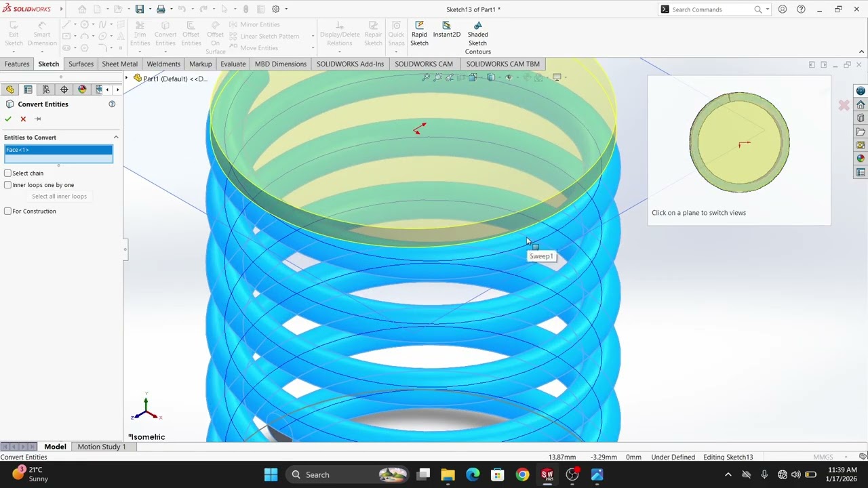Open the Design Library task pane icon
Screen dimensions: 868x488
coord(861,118)
